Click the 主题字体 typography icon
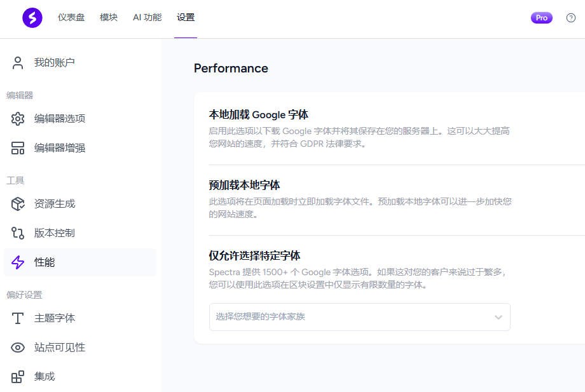Screen dimensions: 585x392 (x=18, y=318)
